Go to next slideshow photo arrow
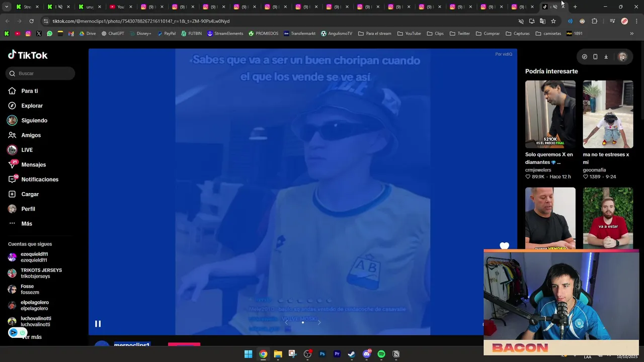Viewport: 644px width, 362px height. (319, 322)
